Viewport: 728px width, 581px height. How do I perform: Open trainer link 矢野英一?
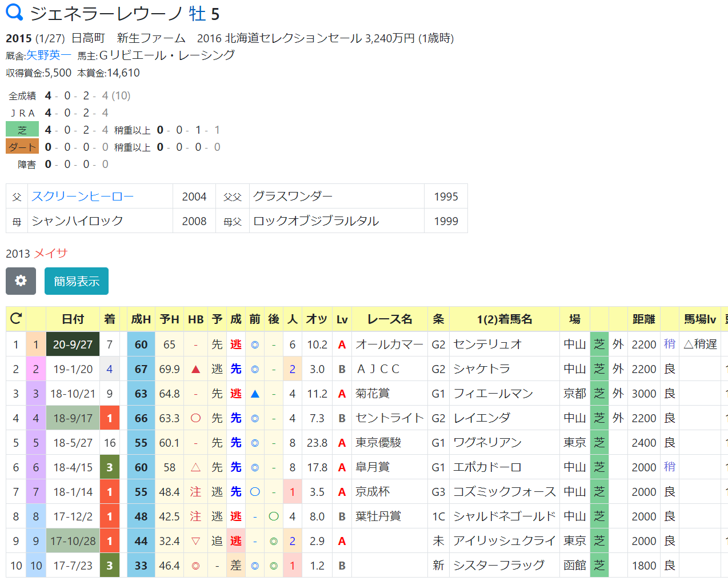[49, 55]
